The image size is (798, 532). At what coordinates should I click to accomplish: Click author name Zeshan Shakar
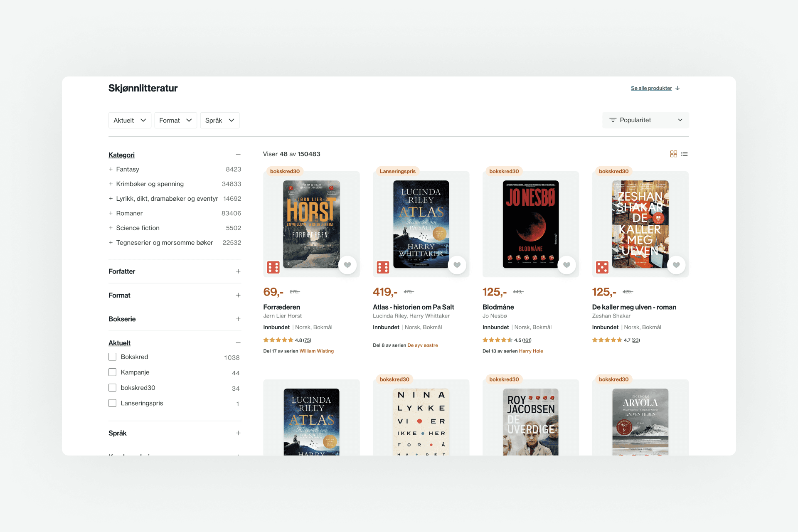pos(611,316)
